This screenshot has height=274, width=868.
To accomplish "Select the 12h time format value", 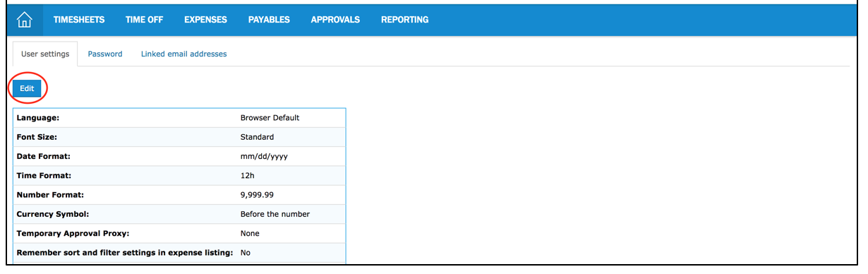I will pos(248,175).
